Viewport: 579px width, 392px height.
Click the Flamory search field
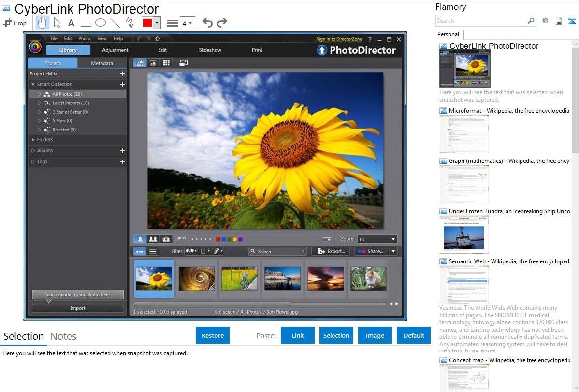[481, 21]
